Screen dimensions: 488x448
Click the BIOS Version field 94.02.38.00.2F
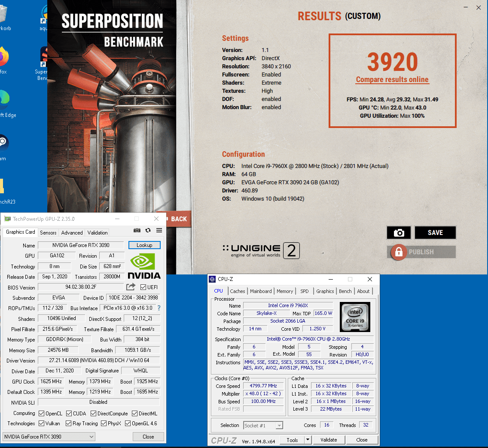81,287
